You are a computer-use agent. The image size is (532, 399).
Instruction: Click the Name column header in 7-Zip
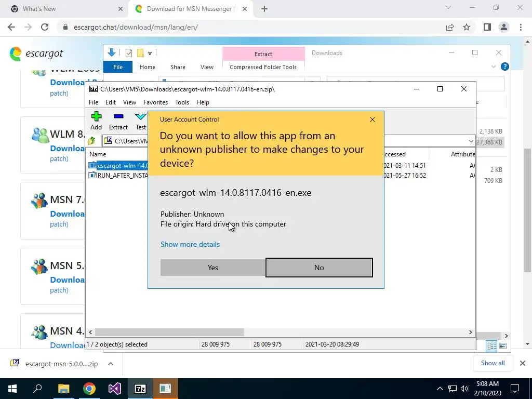point(98,154)
